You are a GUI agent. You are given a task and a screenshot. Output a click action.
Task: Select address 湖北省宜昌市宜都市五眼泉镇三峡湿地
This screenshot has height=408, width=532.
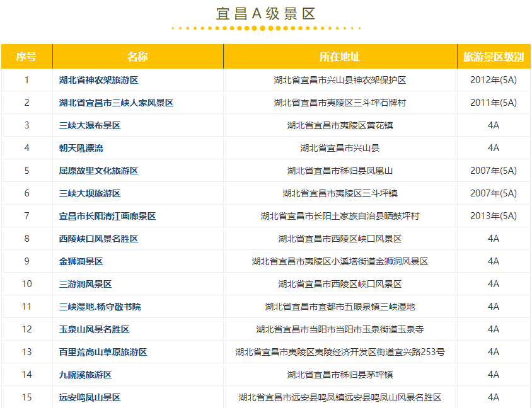click(340, 307)
